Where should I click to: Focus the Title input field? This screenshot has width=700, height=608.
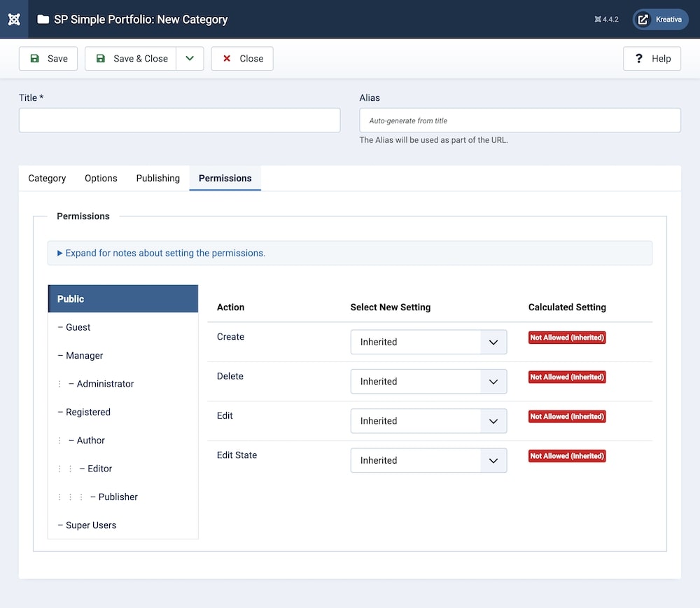point(179,120)
